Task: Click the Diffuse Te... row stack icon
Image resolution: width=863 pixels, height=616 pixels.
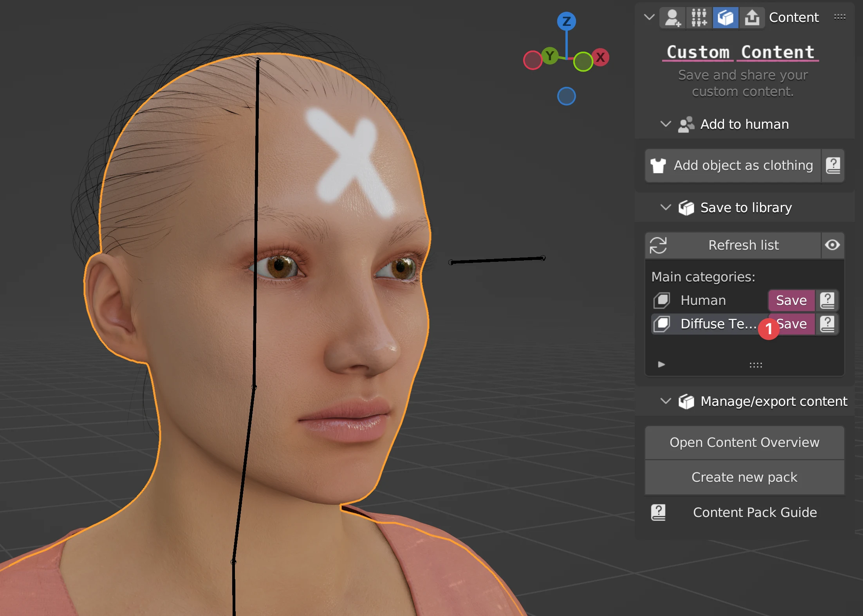Action: click(x=662, y=324)
